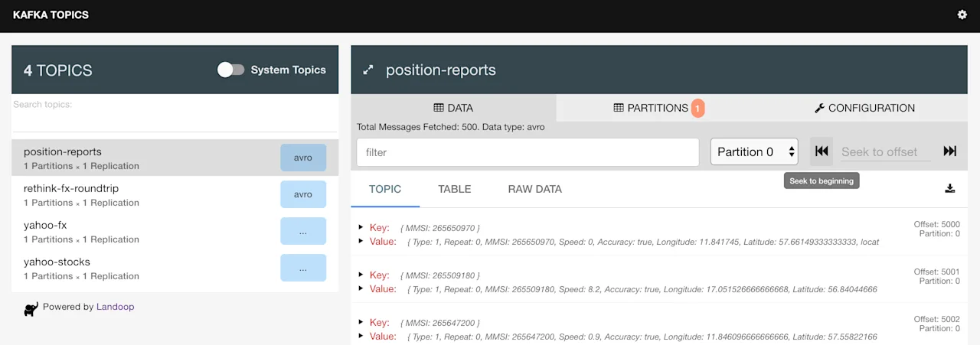Select the yahoo-fx topic
The height and width of the screenshot is (345, 980).
175,231
